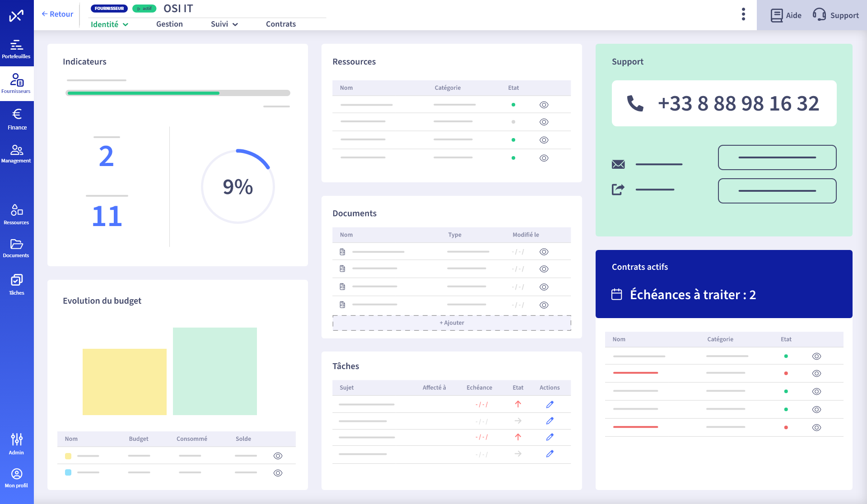View the blue budget row via eye icon
867x504 pixels.
278,473
